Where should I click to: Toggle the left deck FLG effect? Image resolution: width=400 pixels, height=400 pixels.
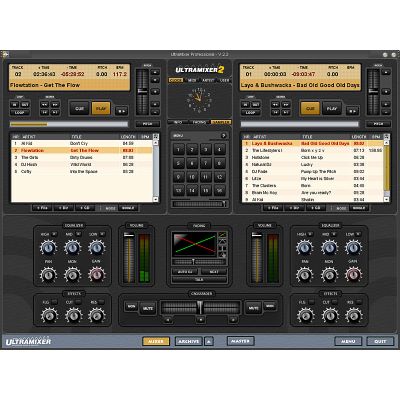[x=54, y=302]
